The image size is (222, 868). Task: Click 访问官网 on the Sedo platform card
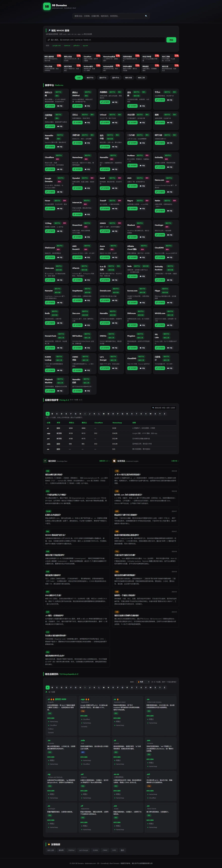coord(132,276)
